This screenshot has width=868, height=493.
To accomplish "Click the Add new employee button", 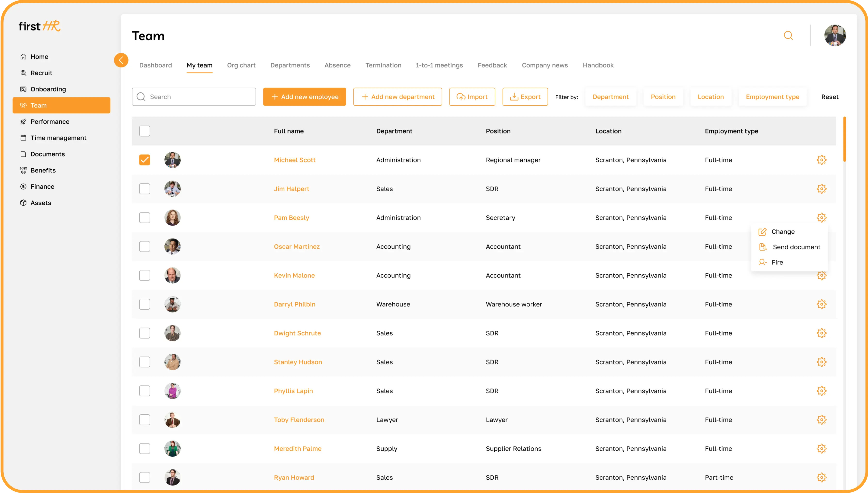I will click(x=305, y=97).
